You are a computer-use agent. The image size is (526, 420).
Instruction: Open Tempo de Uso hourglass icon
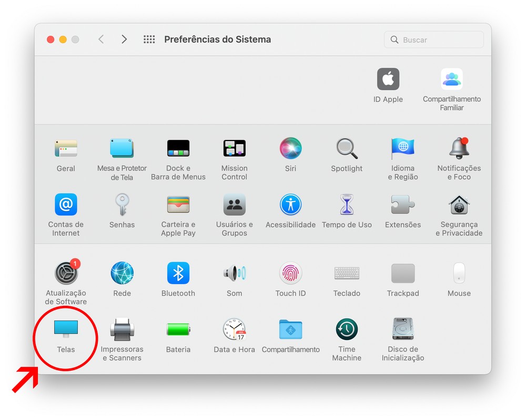pos(347,204)
